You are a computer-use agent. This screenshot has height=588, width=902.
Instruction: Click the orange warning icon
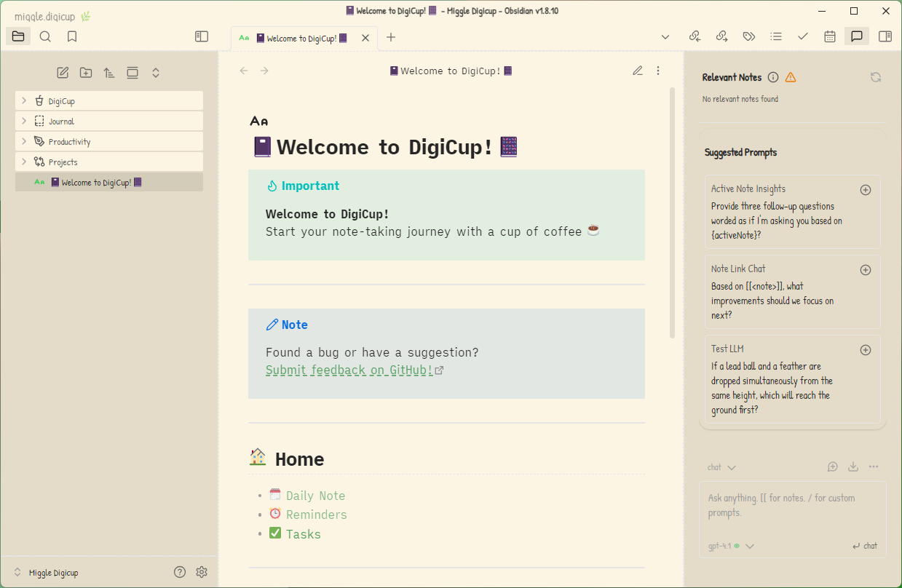tap(791, 77)
